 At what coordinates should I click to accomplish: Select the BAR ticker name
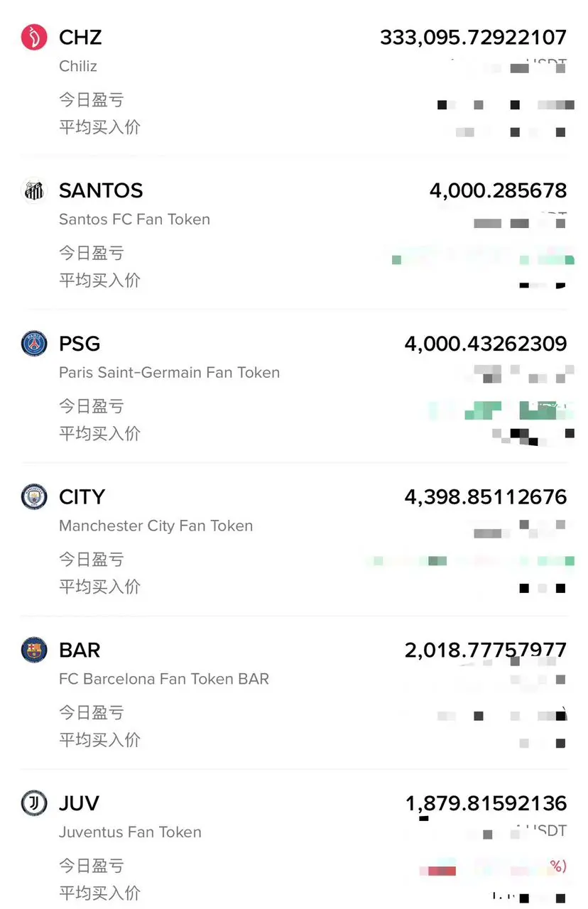pyautogui.click(x=80, y=650)
